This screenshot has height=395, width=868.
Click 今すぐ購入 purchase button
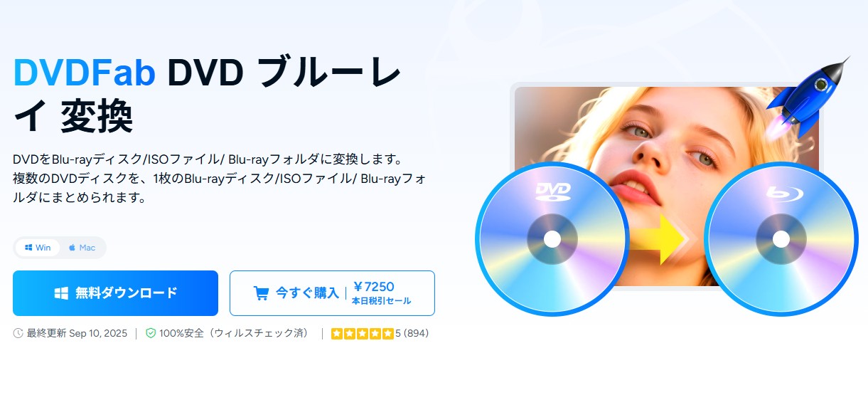pos(332,293)
